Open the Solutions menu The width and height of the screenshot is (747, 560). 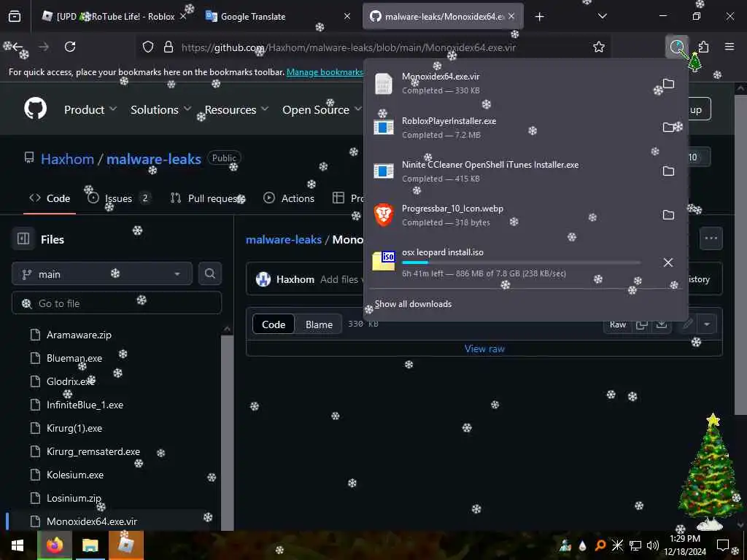[160, 109]
